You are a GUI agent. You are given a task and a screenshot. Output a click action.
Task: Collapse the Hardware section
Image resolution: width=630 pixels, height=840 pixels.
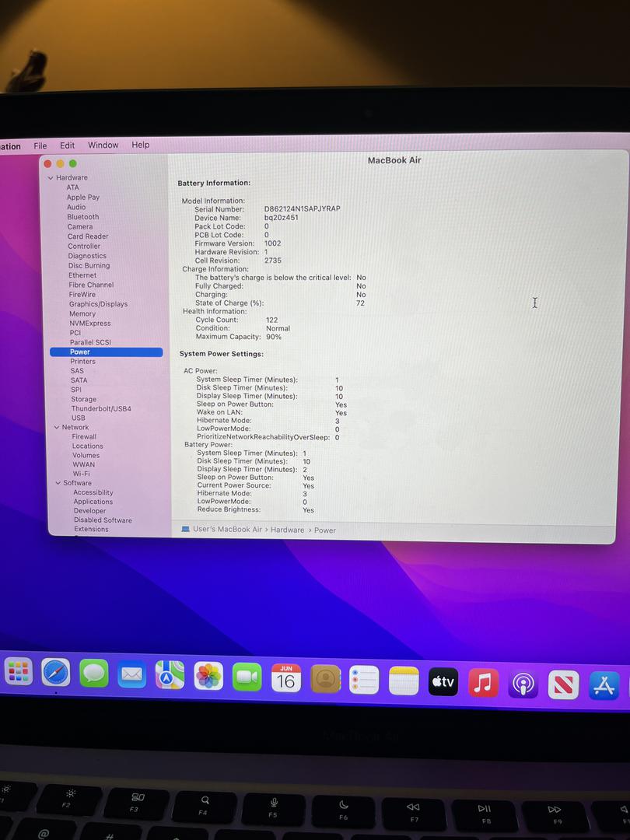click(51, 178)
